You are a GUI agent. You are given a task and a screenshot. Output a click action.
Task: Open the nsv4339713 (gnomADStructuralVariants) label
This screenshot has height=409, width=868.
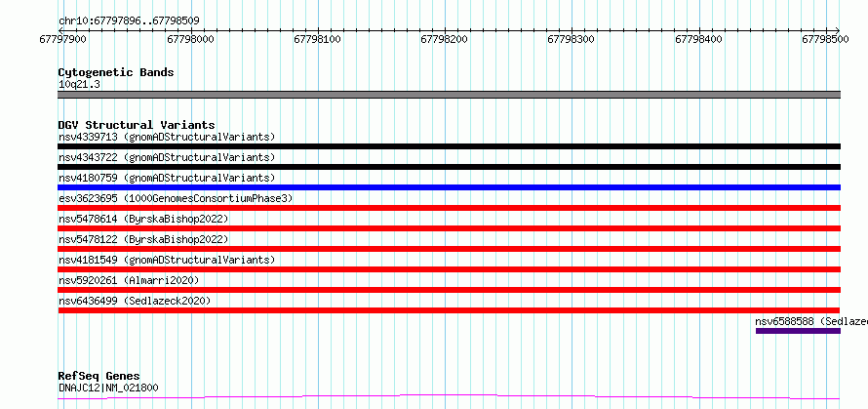pos(167,137)
